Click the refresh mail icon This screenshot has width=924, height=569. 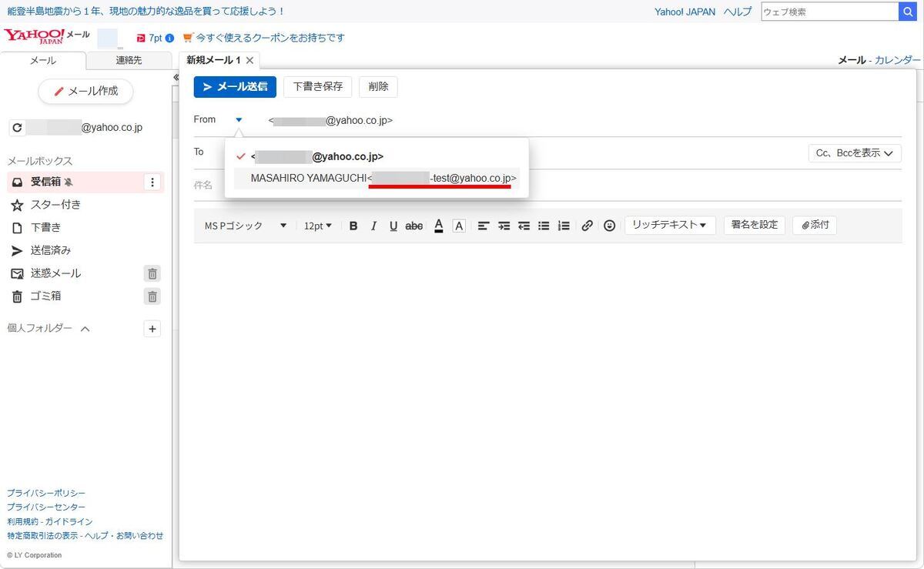pos(18,128)
